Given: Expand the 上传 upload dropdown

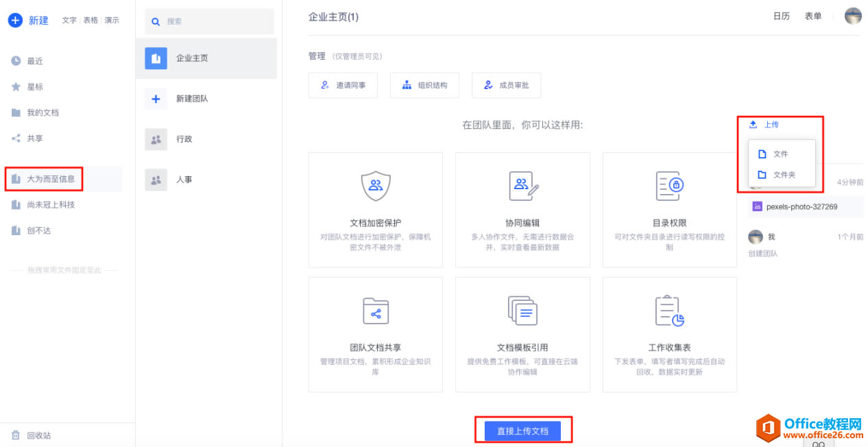Looking at the screenshot, I should (x=764, y=125).
